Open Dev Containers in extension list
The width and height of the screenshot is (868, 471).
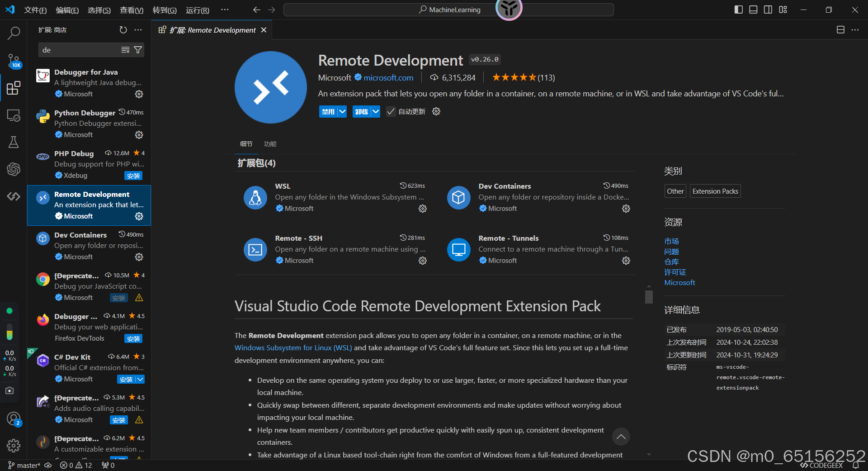click(x=89, y=246)
